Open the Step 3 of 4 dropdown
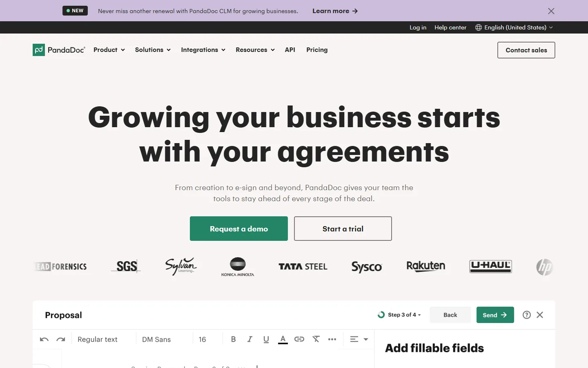588x368 pixels. coord(399,315)
